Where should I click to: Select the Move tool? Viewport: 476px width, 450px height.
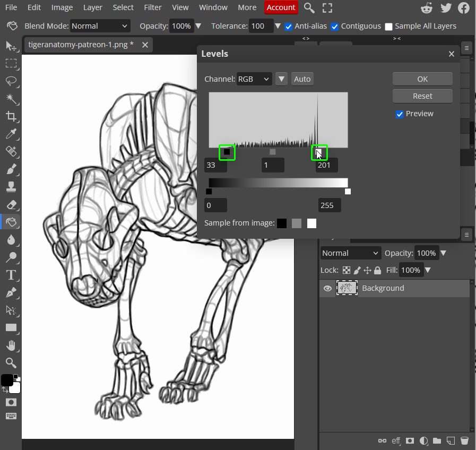click(x=11, y=46)
